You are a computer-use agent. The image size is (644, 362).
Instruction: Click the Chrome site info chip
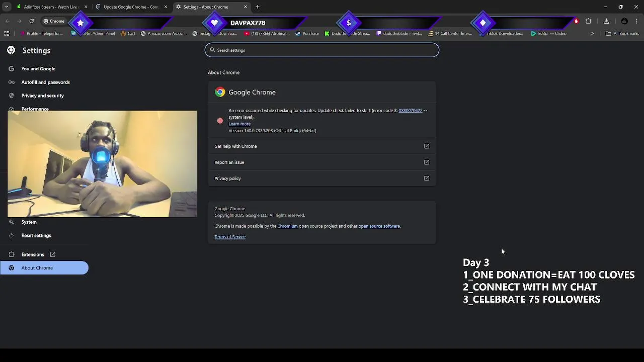[54, 21]
